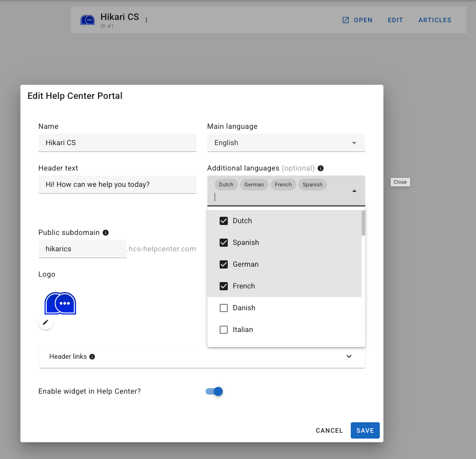Click the open-in-new-window icon next to OPEN
The image size is (476, 459).
point(346,20)
